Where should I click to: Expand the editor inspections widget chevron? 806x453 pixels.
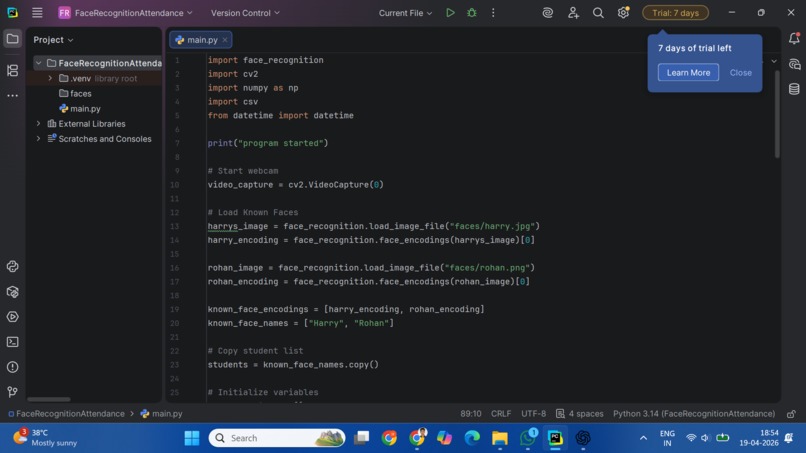[774, 61]
